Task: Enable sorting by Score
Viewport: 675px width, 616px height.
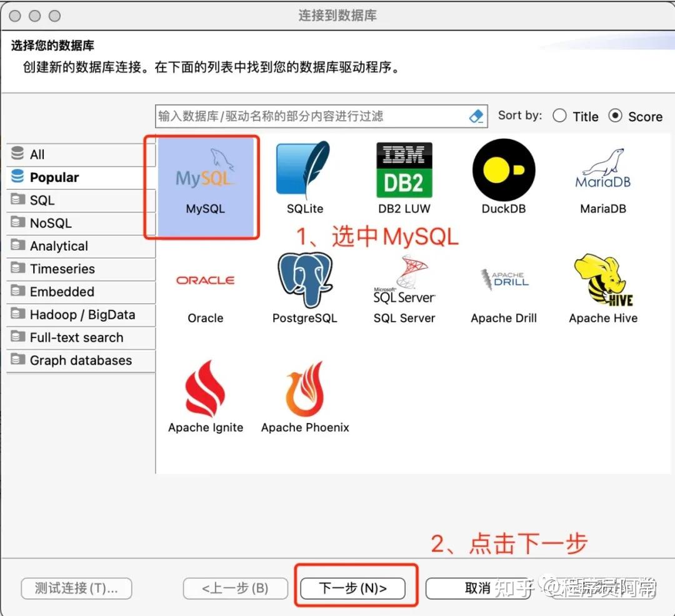Action: tap(616, 116)
